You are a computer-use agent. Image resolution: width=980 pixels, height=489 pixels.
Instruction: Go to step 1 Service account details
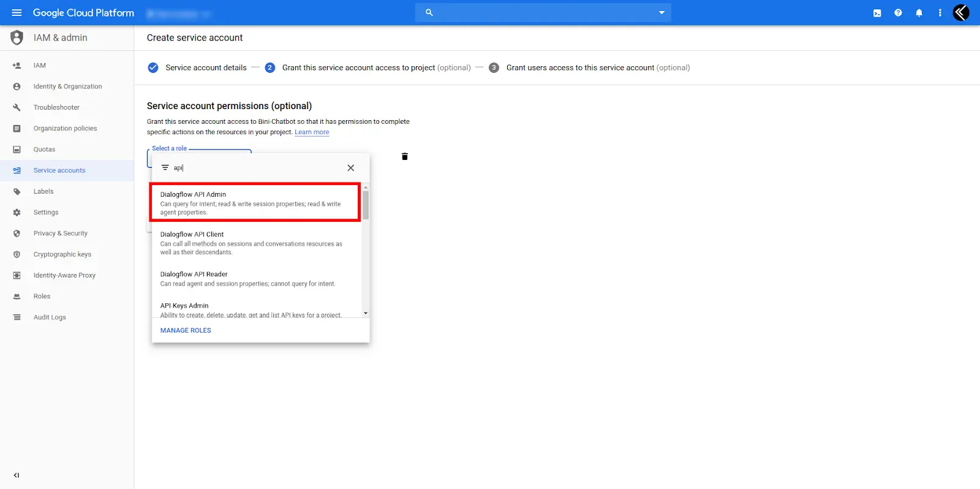point(197,67)
